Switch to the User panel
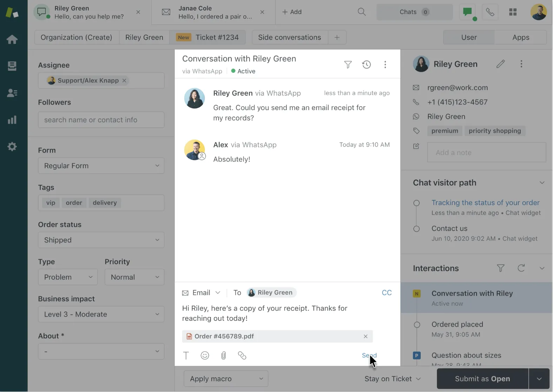This screenshot has width=553, height=392. (469, 37)
